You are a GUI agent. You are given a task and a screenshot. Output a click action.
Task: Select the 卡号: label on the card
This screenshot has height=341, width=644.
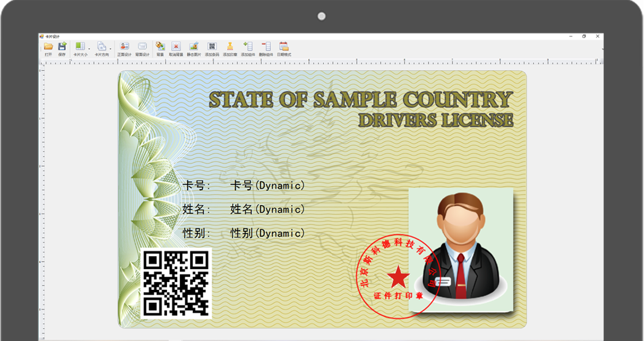pyautogui.click(x=196, y=186)
